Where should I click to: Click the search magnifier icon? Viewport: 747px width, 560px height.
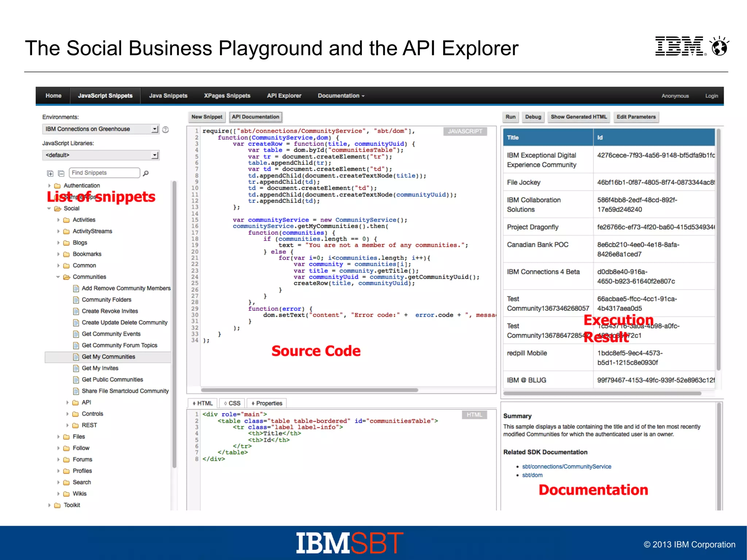tap(146, 173)
